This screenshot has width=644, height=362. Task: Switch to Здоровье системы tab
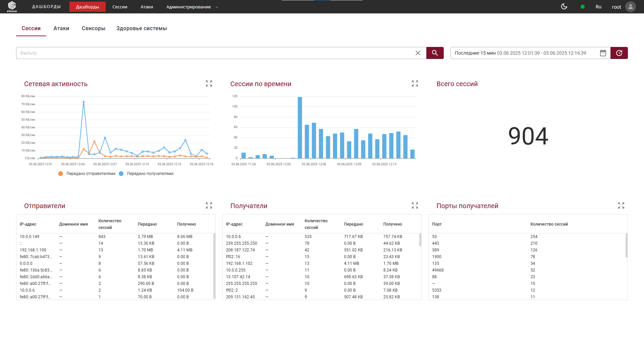click(141, 28)
